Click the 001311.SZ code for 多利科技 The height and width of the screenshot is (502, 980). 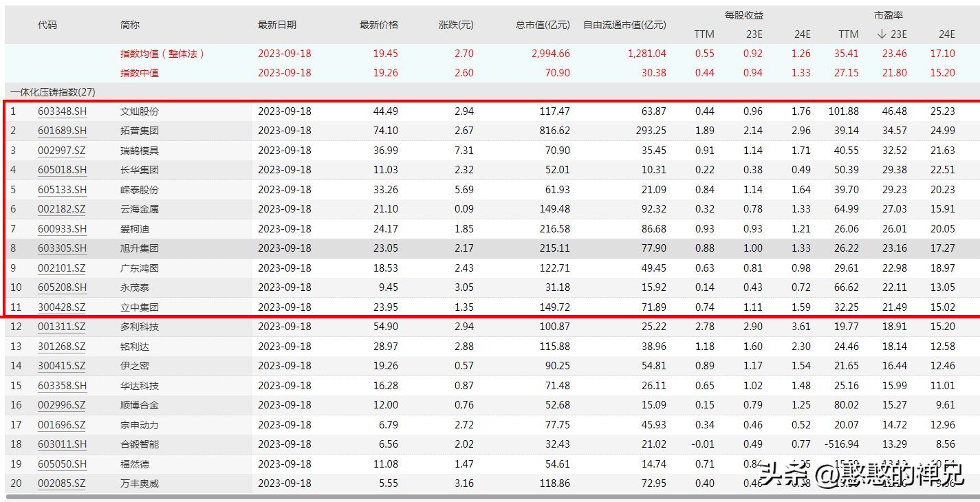[x=62, y=327]
